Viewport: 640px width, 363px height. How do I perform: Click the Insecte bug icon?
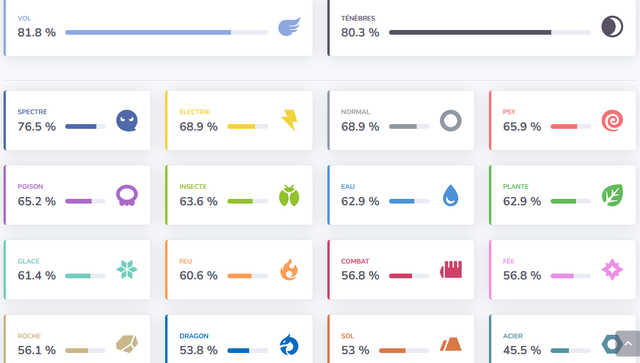(289, 196)
